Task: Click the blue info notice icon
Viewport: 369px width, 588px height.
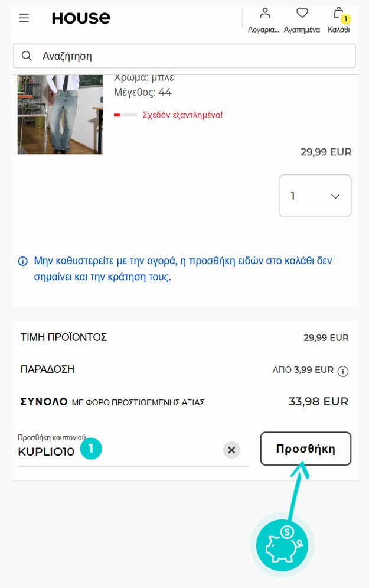Action: 23,261
